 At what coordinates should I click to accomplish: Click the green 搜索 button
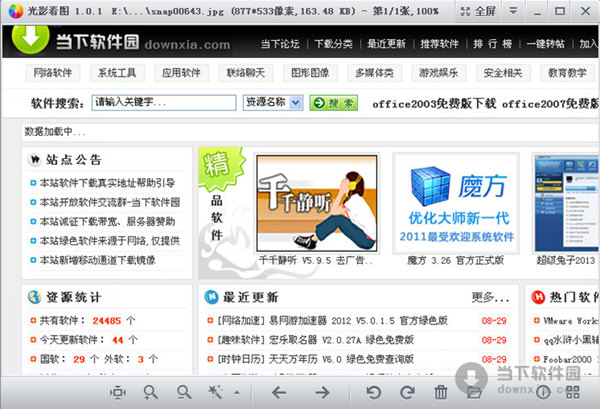click(334, 103)
